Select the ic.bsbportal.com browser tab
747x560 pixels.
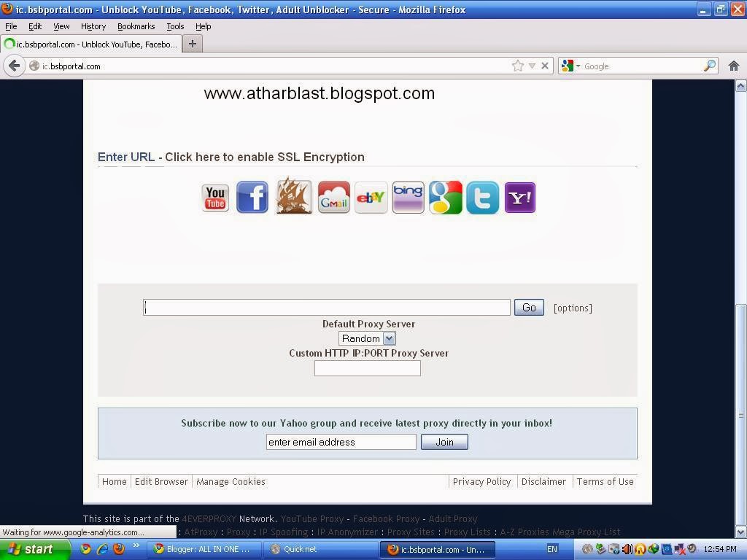[91, 44]
